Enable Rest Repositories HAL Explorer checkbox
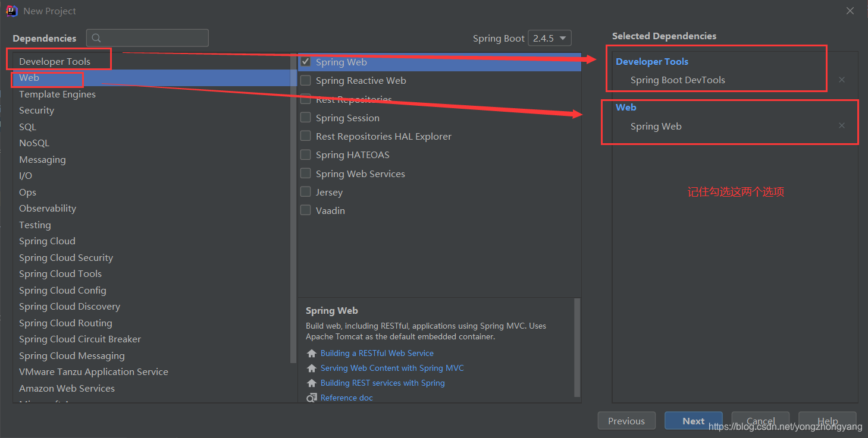Viewport: 868px width, 438px height. tap(306, 136)
